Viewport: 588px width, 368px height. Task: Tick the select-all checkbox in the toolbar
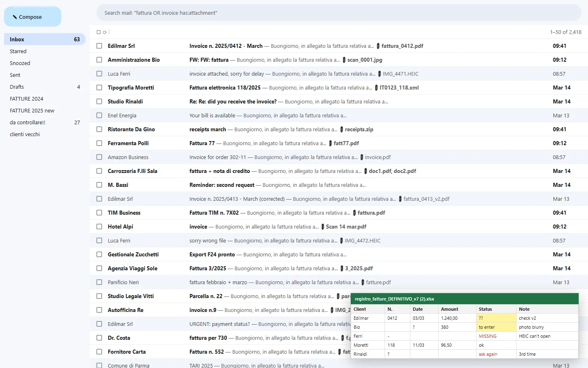coord(98,32)
